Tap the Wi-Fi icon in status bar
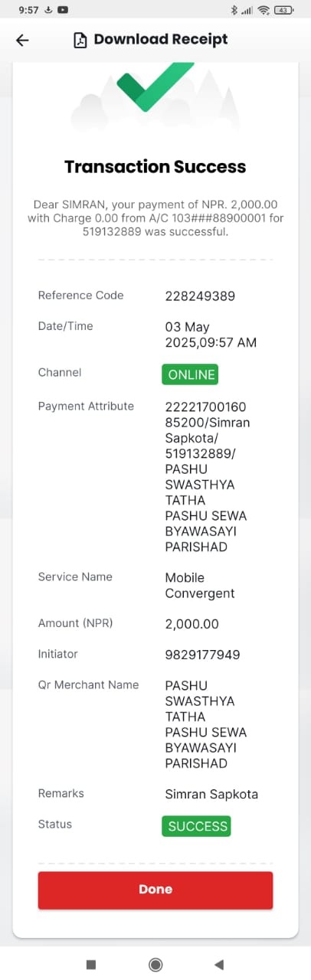Screen dimensions: 311x980 click(264, 10)
